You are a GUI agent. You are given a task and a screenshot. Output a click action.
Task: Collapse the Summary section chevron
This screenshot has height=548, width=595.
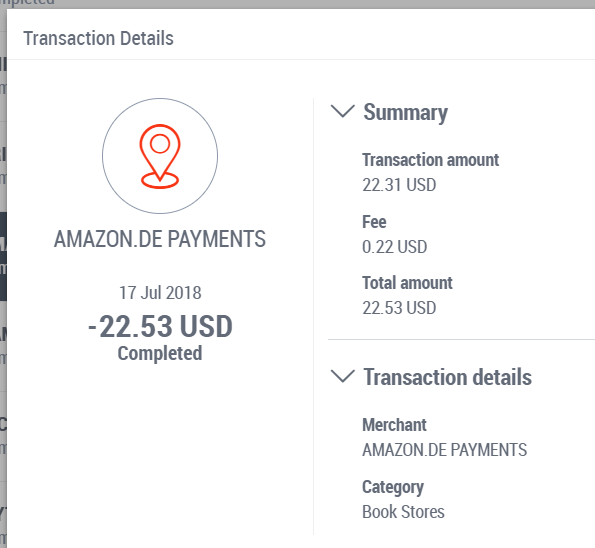(x=343, y=111)
